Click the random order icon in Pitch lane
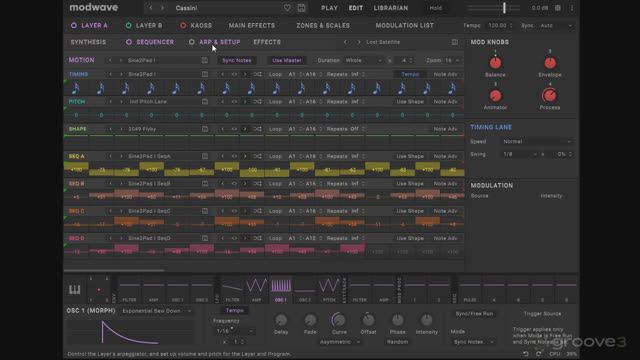This screenshot has width=640, height=360. pos(258,102)
